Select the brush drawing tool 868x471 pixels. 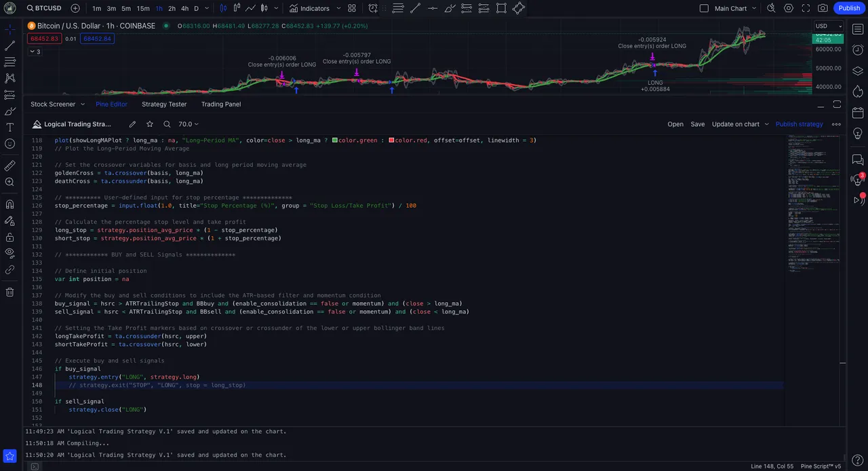point(9,111)
